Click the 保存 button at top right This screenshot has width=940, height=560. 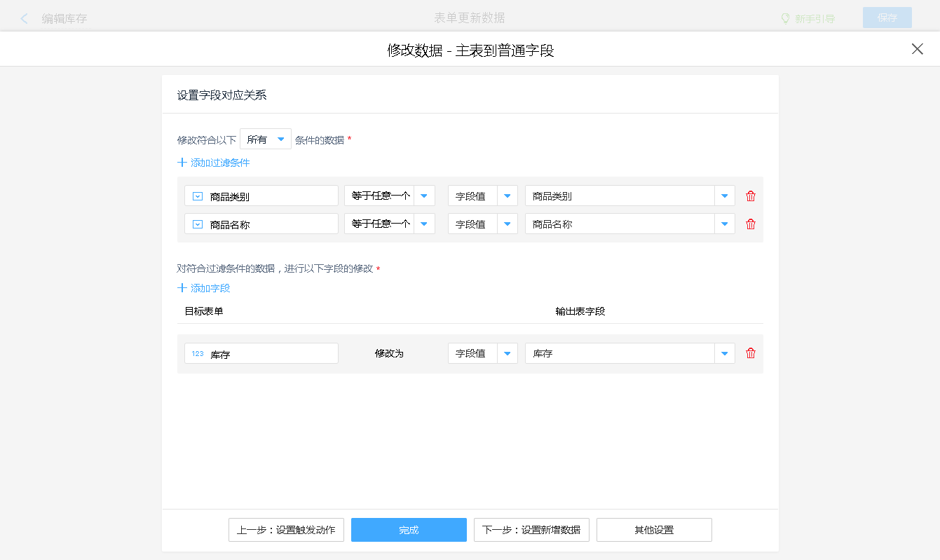pos(887,18)
